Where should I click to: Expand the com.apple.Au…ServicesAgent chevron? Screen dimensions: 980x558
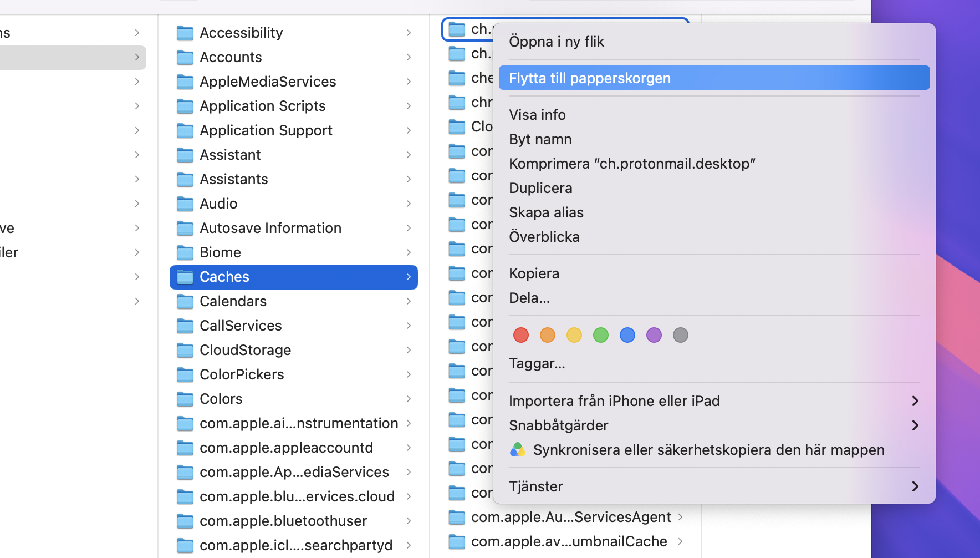point(680,518)
